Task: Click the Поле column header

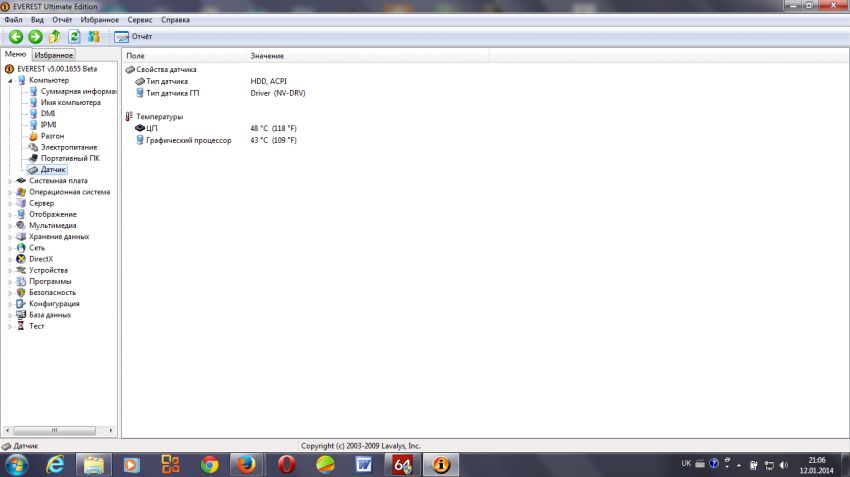Action: point(184,55)
